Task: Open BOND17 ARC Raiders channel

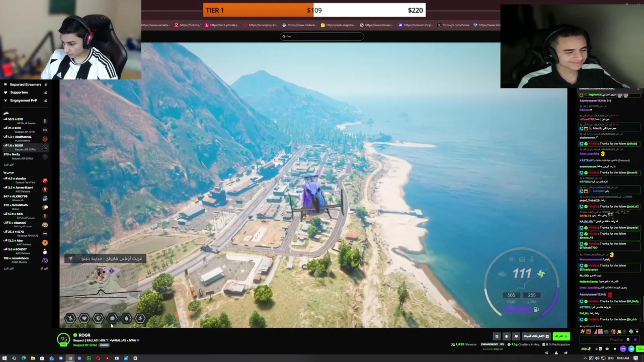Action: pos(25,251)
